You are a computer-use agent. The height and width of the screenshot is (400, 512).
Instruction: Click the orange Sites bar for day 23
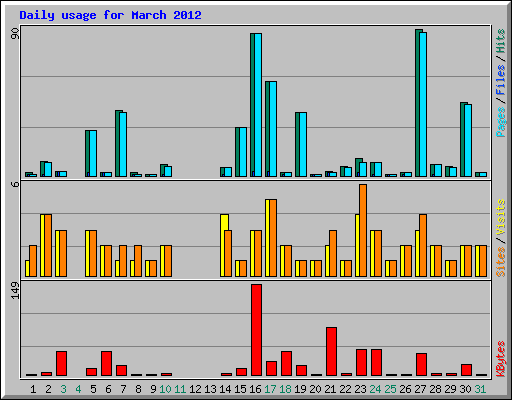click(363, 231)
